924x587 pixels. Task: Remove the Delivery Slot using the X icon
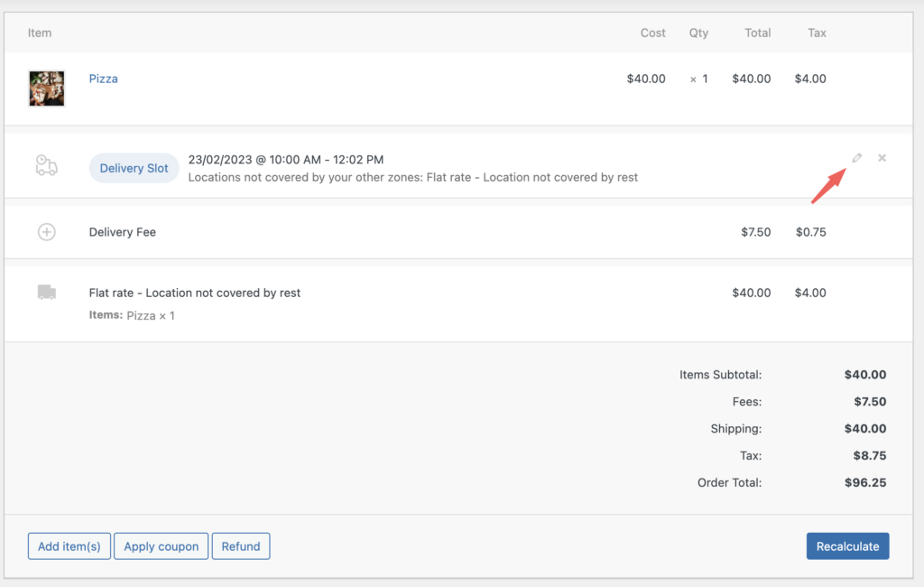point(882,157)
